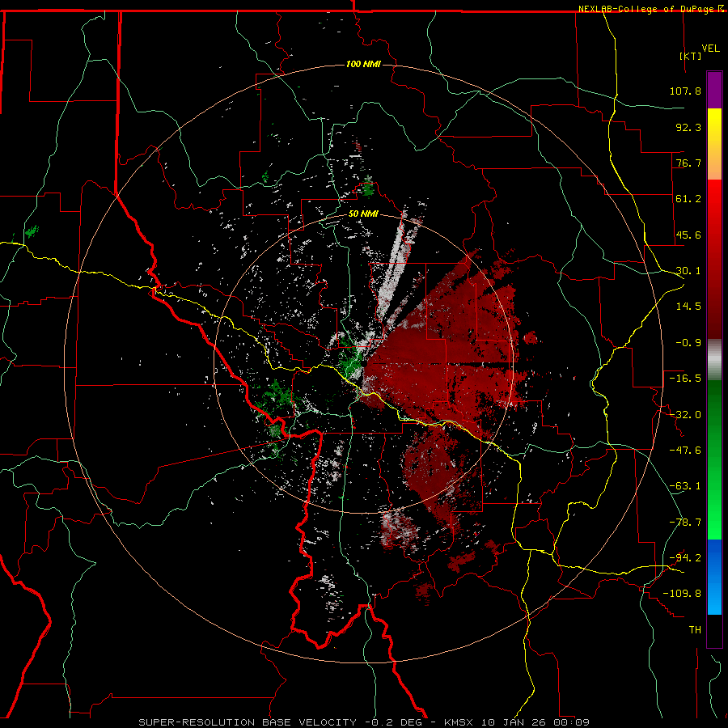Click the 61.2 velocity scale value
The height and width of the screenshot is (728, 728).
688,199
